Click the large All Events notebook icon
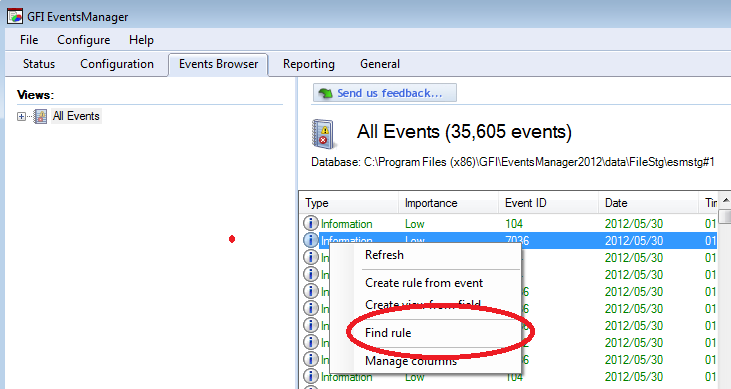Image resolution: width=731 pixels, height=389 pixels. click(323, 134)
